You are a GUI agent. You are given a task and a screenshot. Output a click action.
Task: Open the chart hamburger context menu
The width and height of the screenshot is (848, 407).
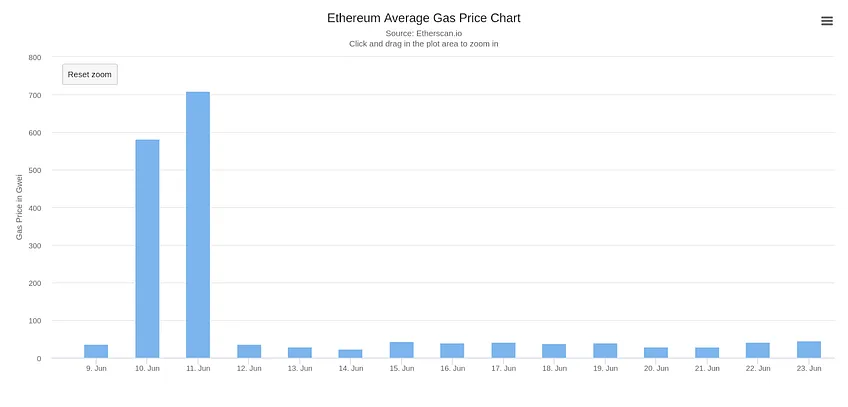pyautogui.click(x=827, y=21)
